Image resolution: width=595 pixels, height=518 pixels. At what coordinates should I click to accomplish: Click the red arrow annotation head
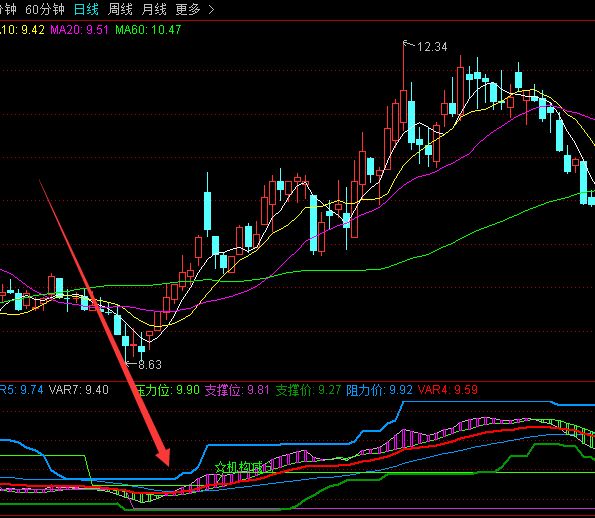(163, 457)
